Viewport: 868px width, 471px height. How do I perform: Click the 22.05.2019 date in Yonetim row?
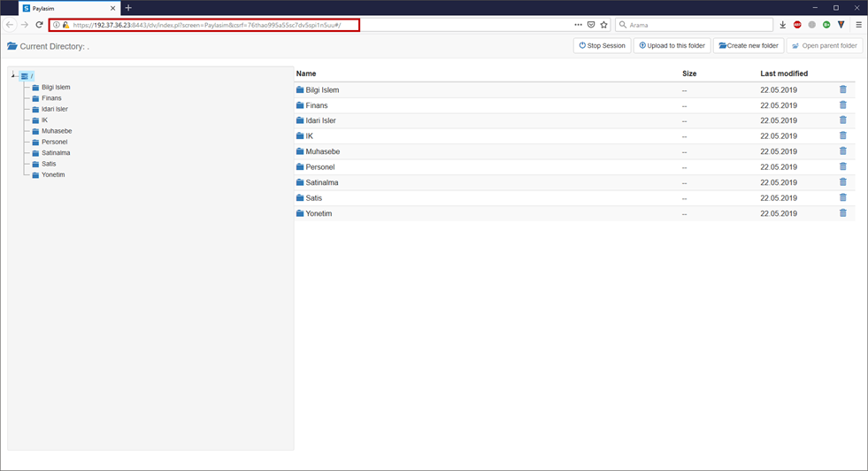(779, 213)
